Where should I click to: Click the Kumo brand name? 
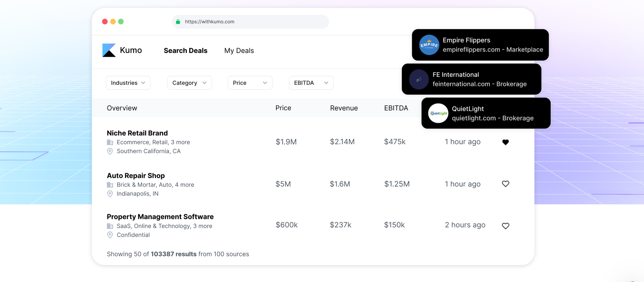point(131,50)
